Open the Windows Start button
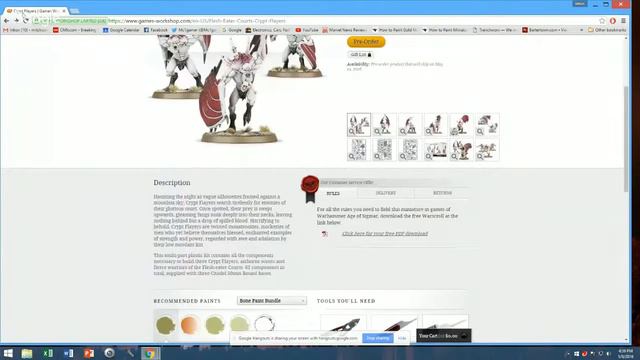Screen dimensions: 640x360 [x=8, y=353]
